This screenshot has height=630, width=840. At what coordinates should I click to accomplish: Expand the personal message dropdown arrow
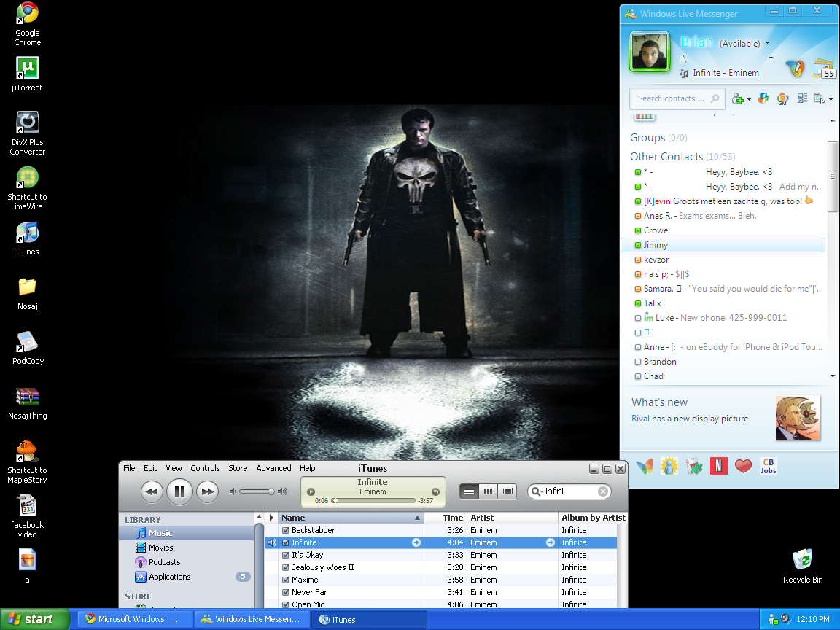tap(769, 58)
